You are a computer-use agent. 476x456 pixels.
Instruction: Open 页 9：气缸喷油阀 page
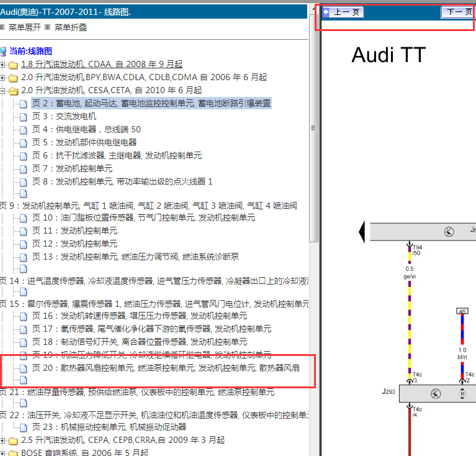coord(148,206)
